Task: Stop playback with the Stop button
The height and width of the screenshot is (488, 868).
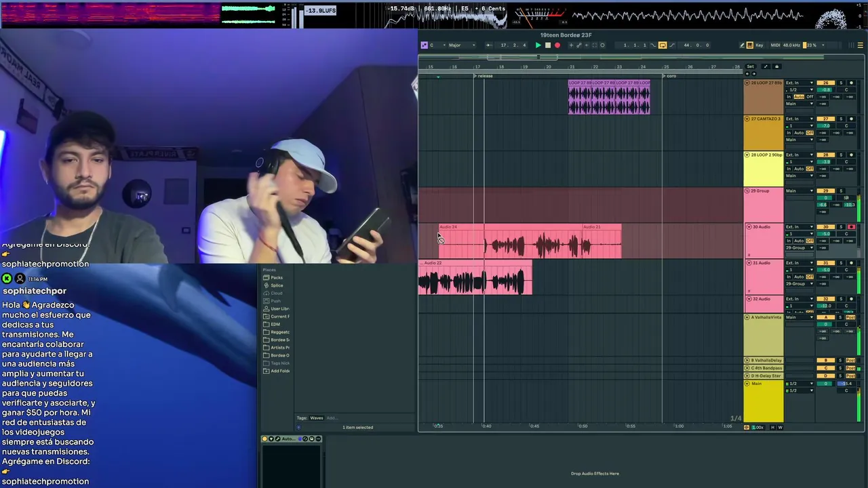Action: 548,45
